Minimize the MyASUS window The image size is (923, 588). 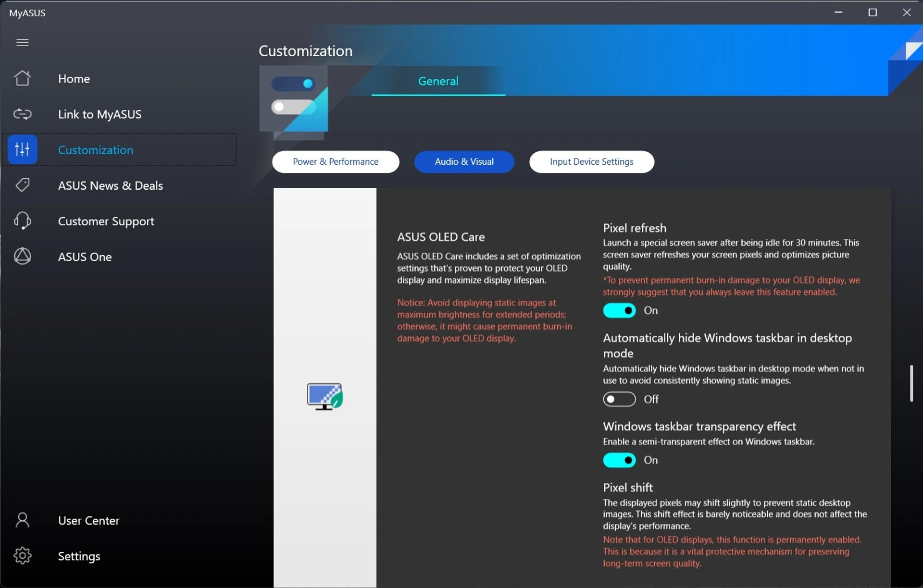coord(838,12)
